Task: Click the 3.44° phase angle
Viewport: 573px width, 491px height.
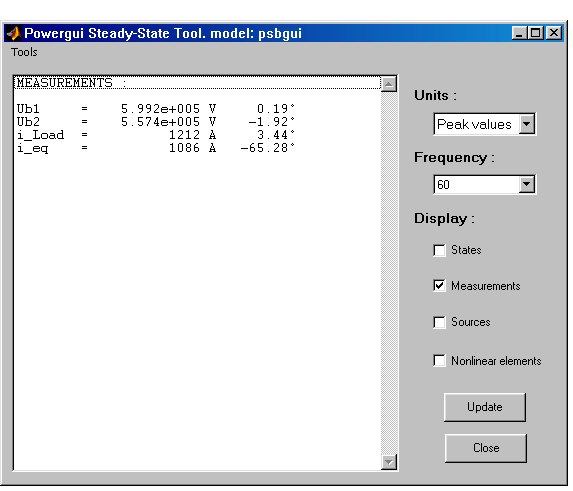Action: coord(276,135)
